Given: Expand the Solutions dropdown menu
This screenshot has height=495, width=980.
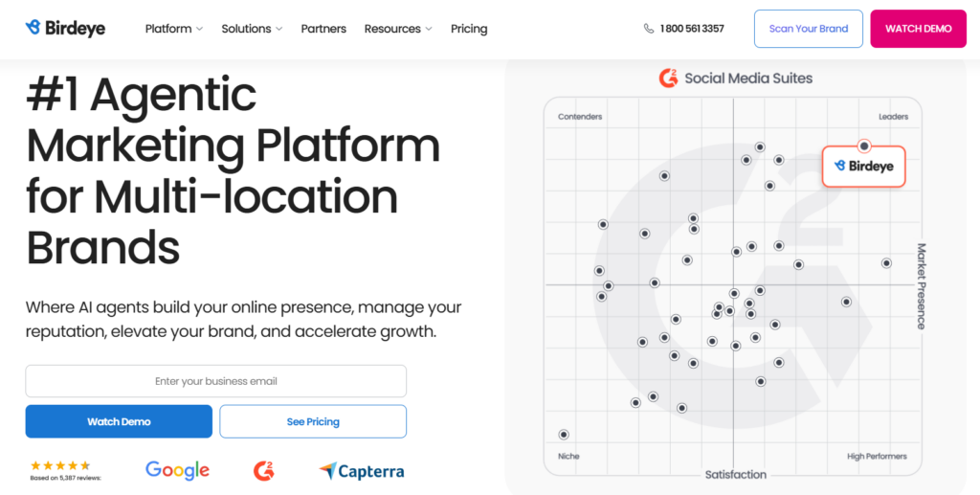Looking at the screenshot, I should (252, 29).
